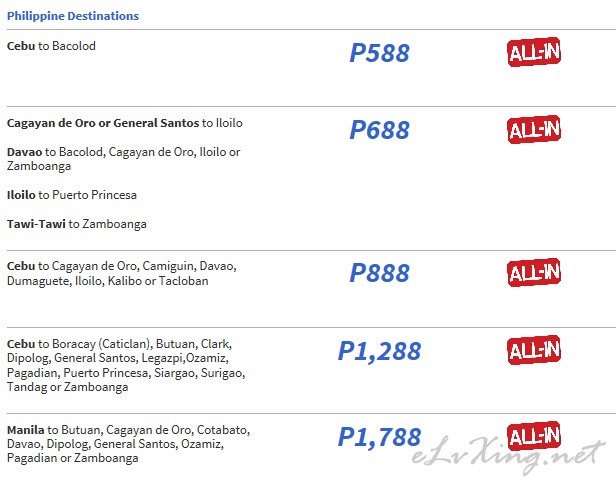
Task: Pick the P1,788 fare price
Action: click(x=380, y=437)
